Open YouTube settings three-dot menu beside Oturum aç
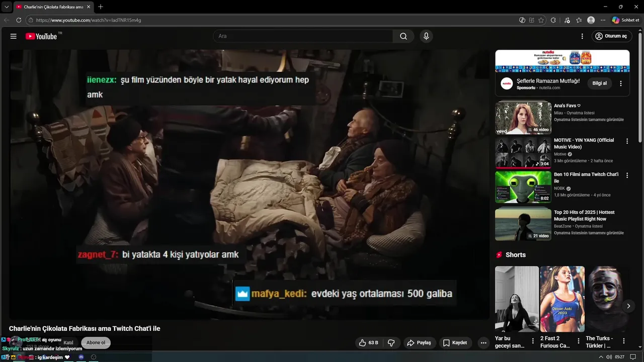644x362 pixels. [582, 36]
